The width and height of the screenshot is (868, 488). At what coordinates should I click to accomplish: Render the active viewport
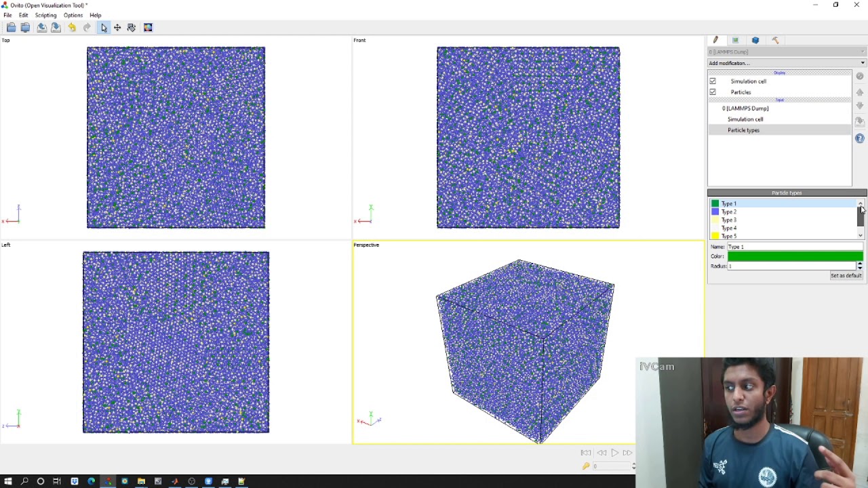pyautogui.click(x=148, y=27)
